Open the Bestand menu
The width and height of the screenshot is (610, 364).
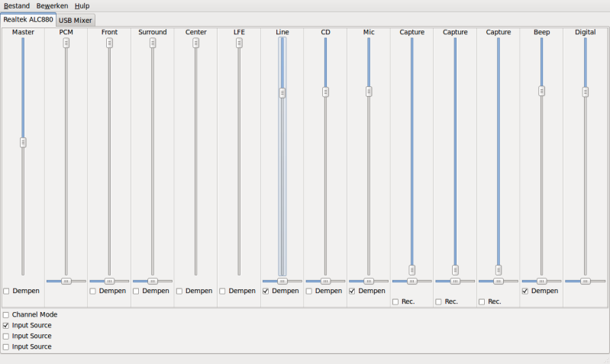click(x=17, y=5)
